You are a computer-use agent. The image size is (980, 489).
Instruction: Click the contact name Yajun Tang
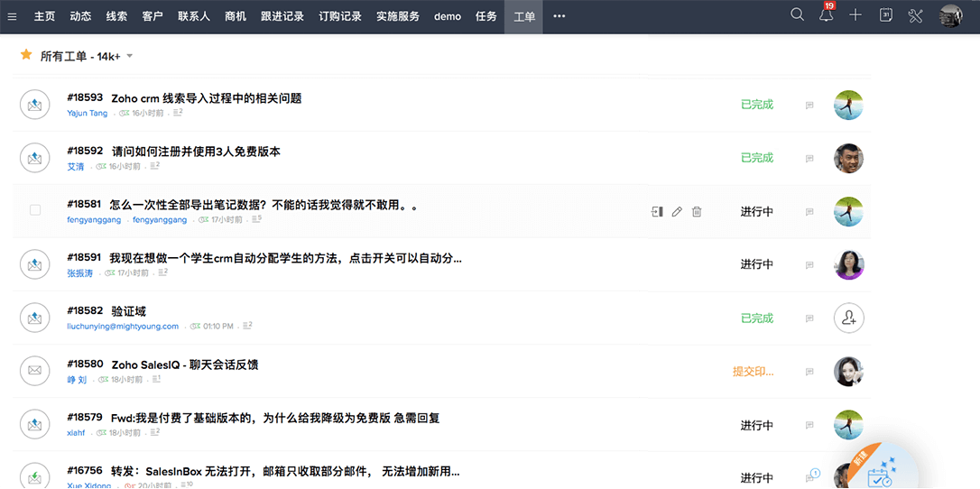coord(87,114)
